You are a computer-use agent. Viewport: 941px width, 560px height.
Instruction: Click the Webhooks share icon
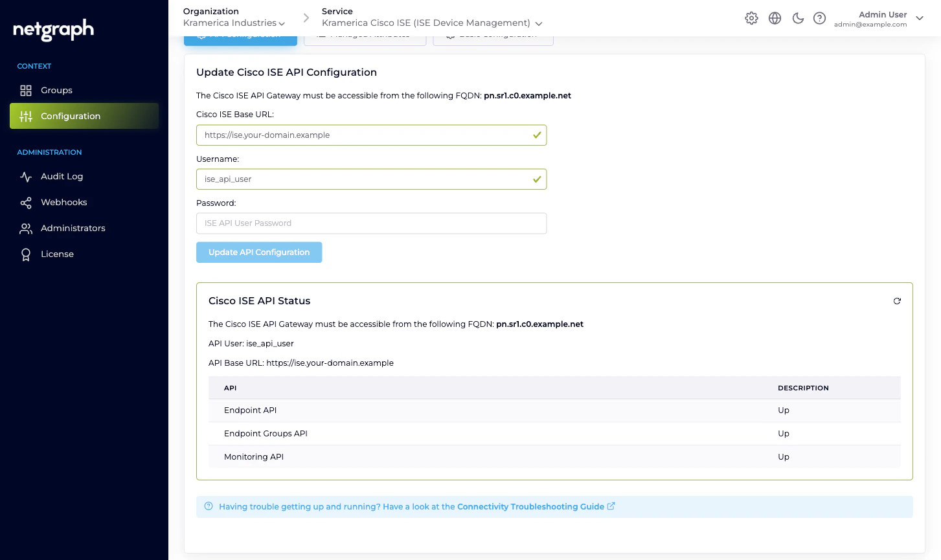26,202
